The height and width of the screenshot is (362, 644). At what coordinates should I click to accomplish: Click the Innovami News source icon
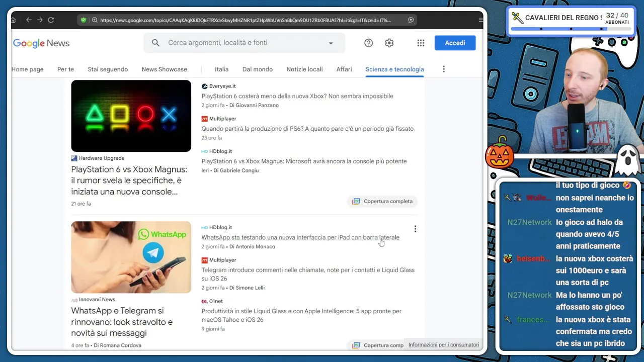pos(74,300)
